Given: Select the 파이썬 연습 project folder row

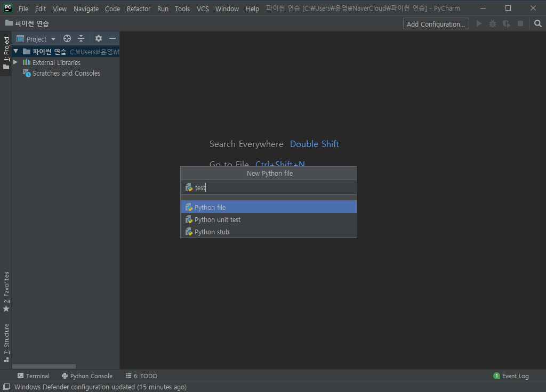Looking at the screenshot, I should click(x=66, y=52).
